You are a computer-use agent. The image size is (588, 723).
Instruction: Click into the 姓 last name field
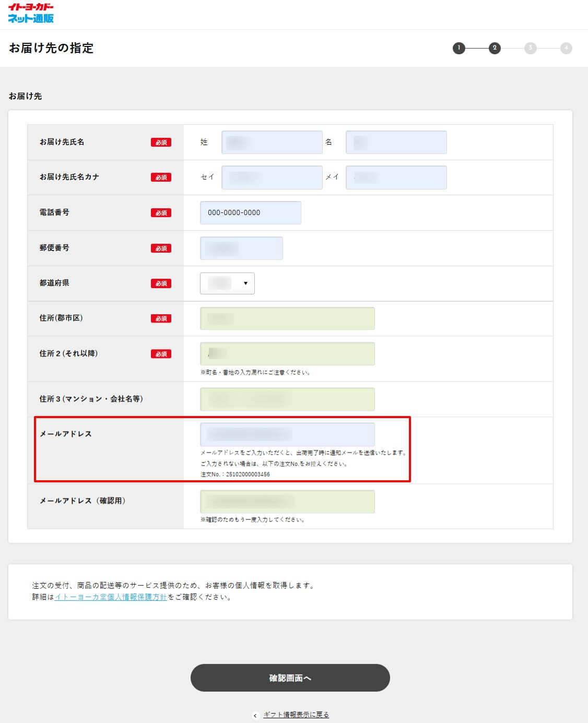pos(272,143)
